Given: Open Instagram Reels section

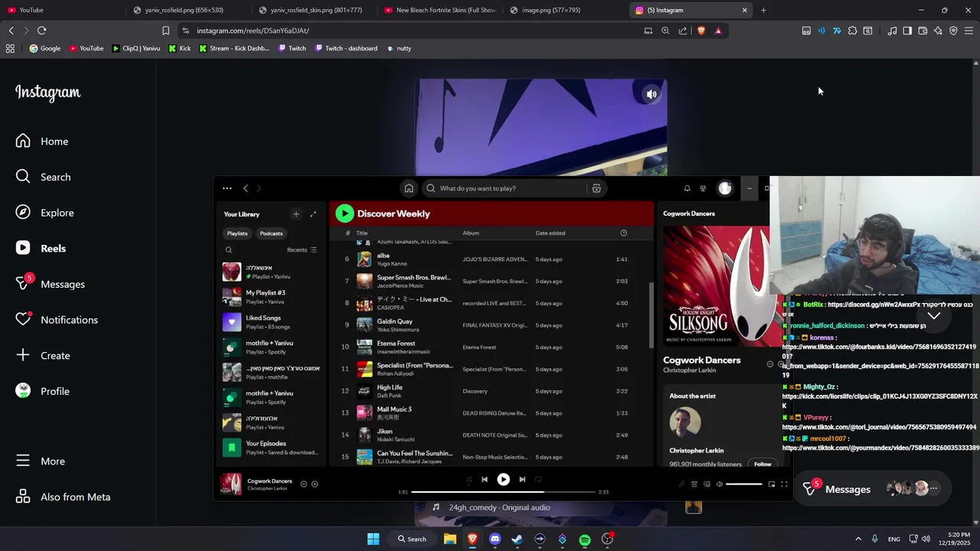Looking at the screenshot, I should point(41,248).
